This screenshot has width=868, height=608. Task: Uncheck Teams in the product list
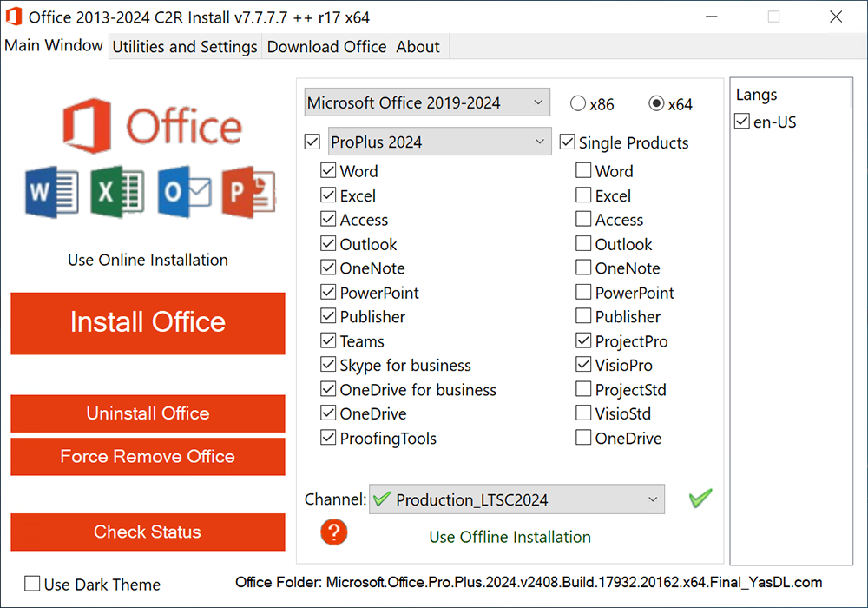328,341
